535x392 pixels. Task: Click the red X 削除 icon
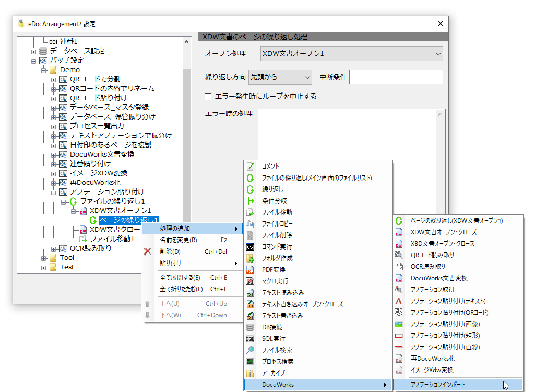pyautogui.click(x=147, y=252)
